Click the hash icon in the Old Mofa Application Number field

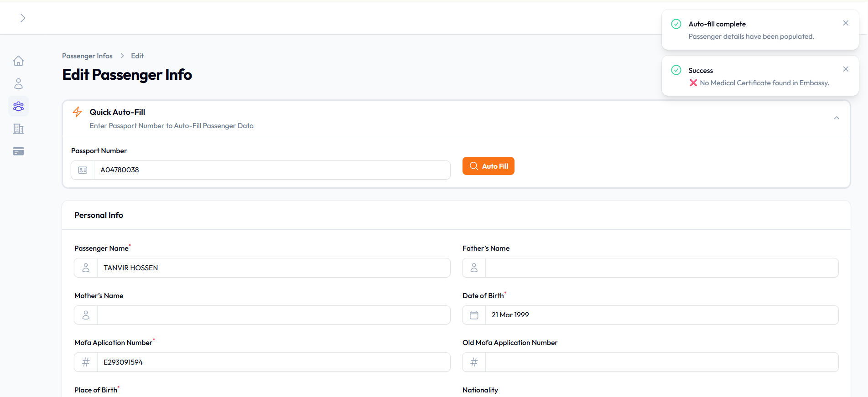click(474, 362)
